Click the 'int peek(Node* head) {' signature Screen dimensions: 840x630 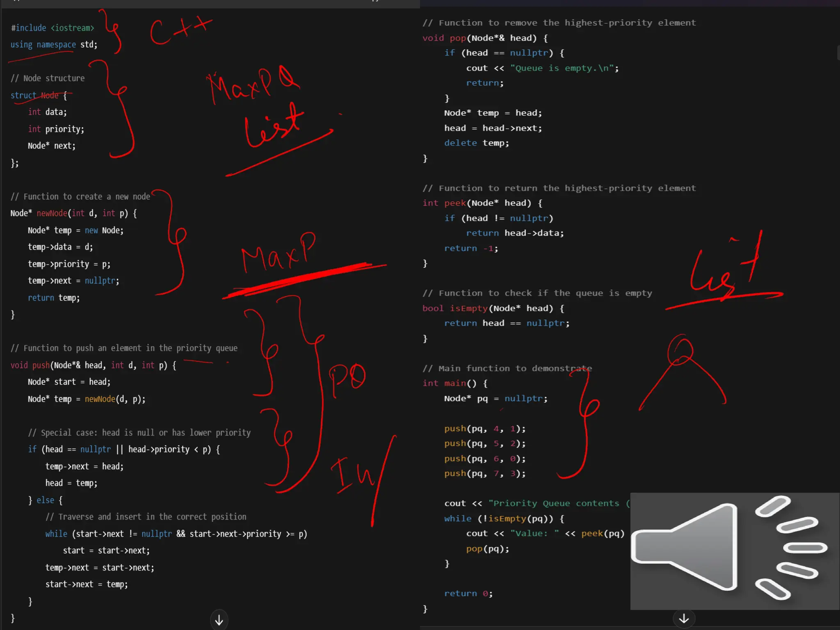coord(483,203)
